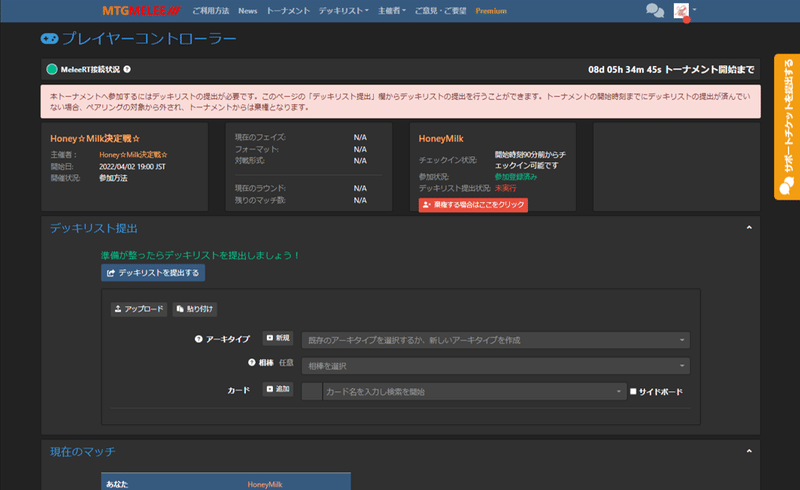The width and height of the screenshot is (800, 490).
Task: Collapse the デッキリスト提出 section
Action: point(749,228)
